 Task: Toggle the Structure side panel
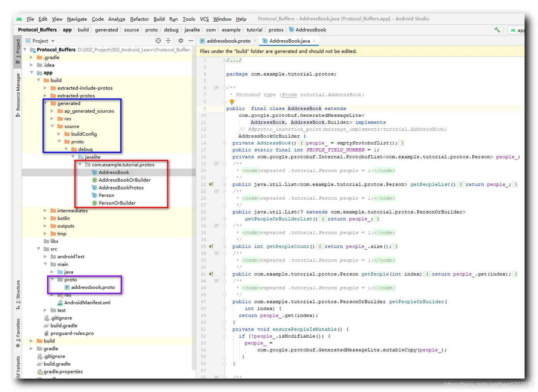coord(18,295)
